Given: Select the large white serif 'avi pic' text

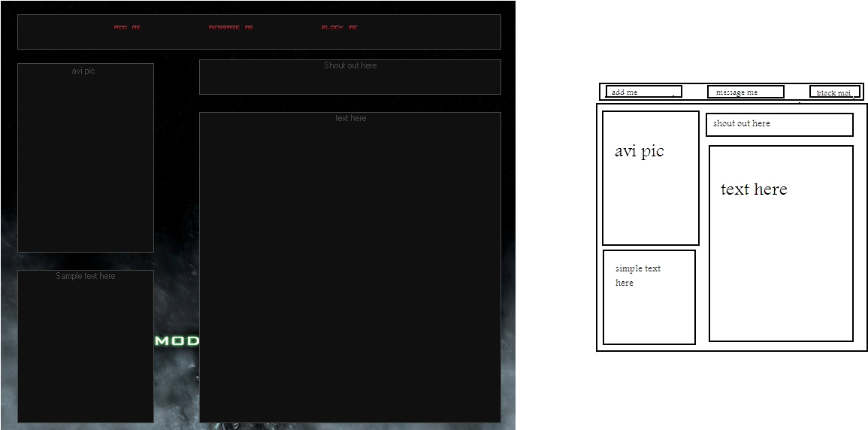Looking at the screenshot, I should [x=639, y=152].
